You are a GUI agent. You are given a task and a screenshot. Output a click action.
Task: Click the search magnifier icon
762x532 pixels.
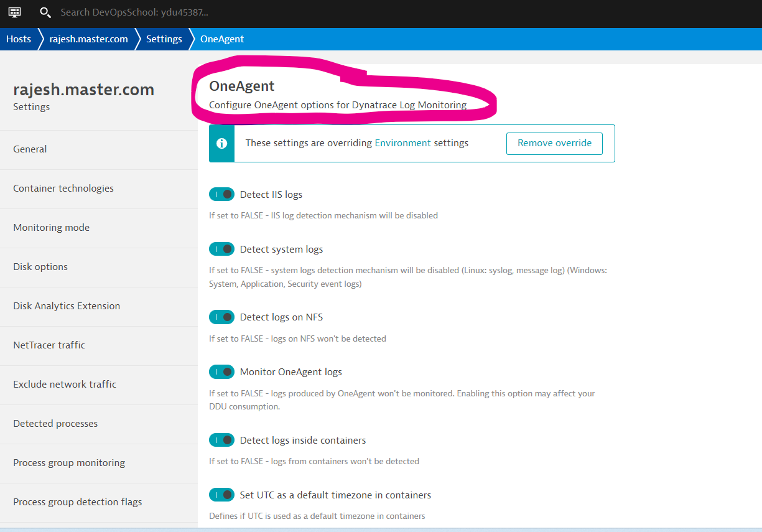point(45,12)
